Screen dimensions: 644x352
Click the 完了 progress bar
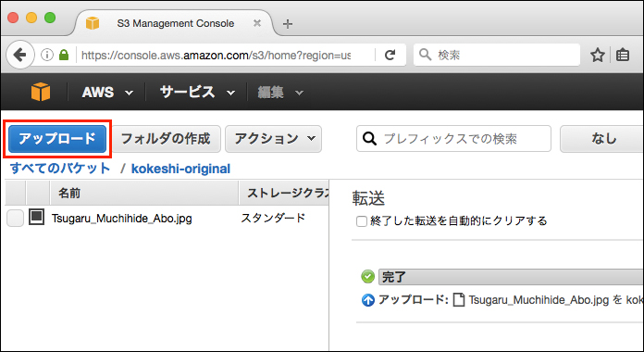(x=511, y=277)
